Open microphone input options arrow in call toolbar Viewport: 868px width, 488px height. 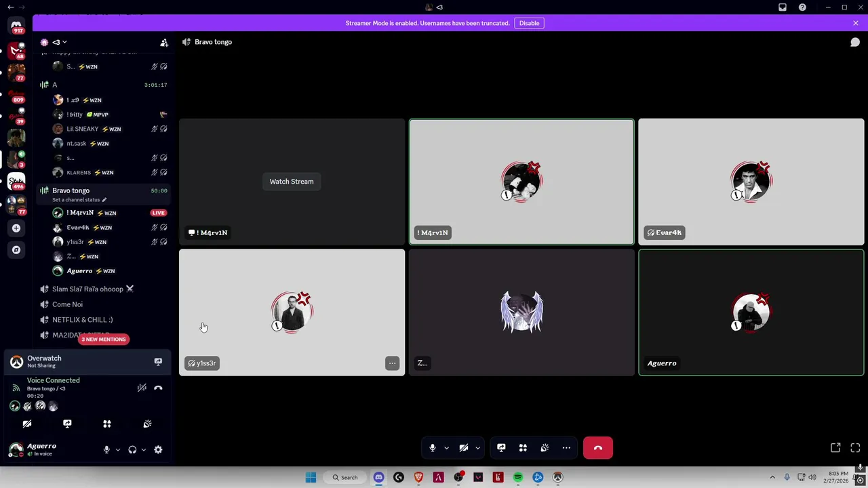click(446, 448)
